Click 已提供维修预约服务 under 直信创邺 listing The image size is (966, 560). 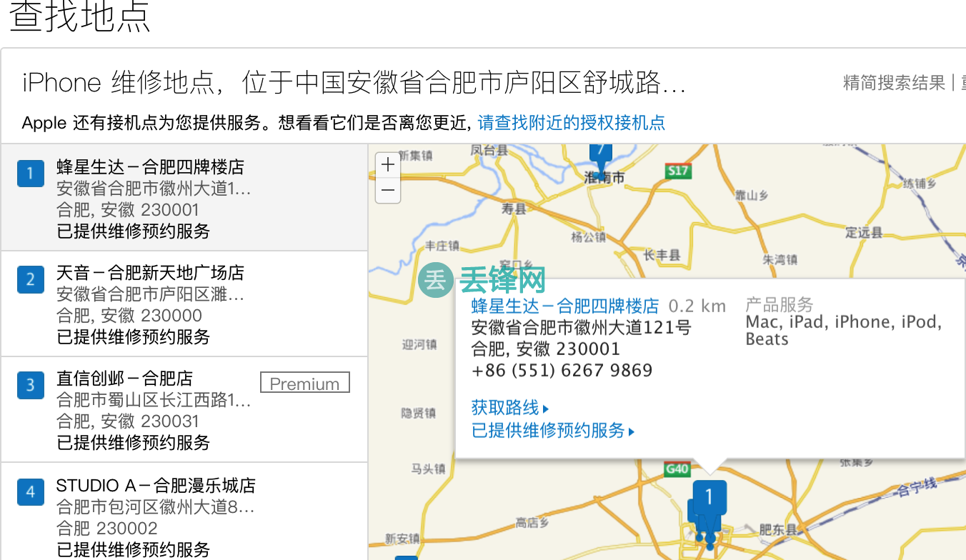(133, 442)
